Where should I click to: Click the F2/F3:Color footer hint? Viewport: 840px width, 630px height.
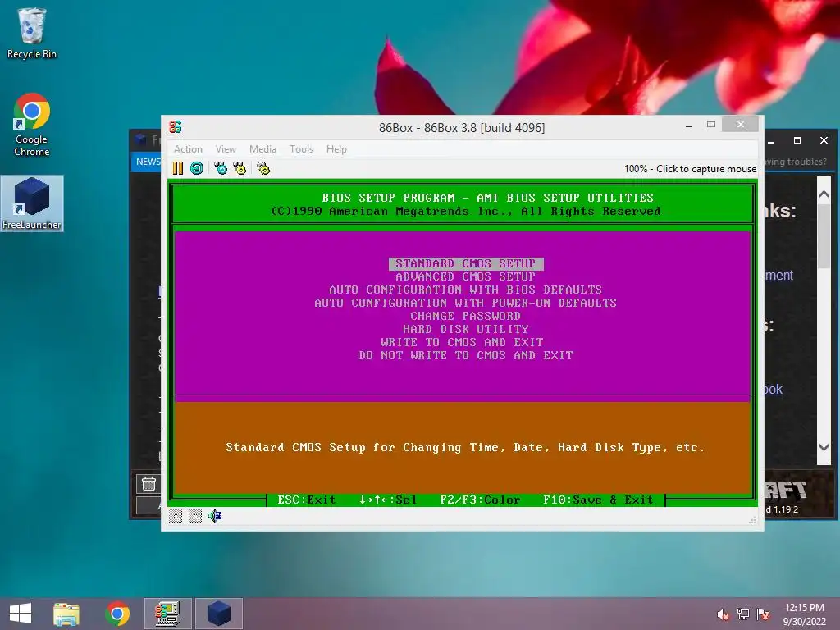(x=480, y=500)
